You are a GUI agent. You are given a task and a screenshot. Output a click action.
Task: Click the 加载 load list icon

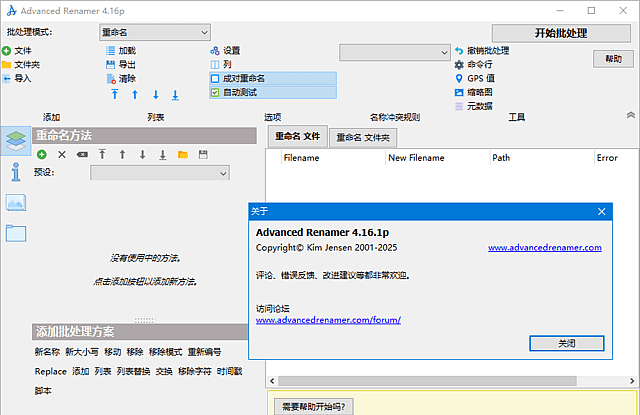[x=111, y=51]
